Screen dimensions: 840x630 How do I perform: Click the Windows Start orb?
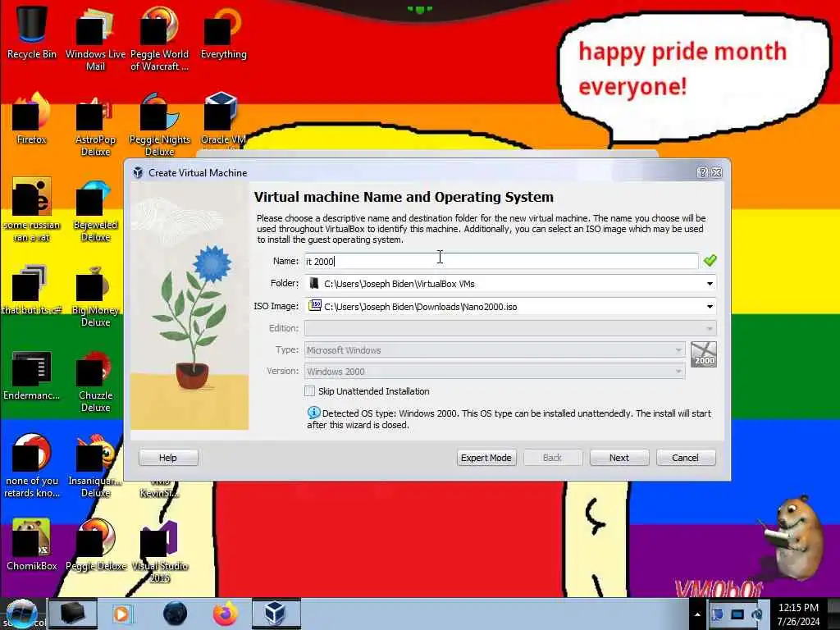(x=21, y=614)
